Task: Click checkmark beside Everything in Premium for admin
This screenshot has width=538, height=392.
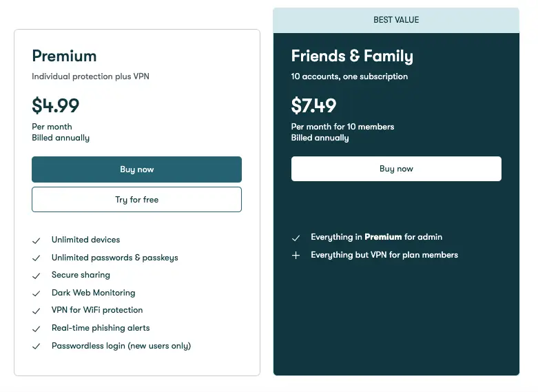Action: tap(296, 238)
